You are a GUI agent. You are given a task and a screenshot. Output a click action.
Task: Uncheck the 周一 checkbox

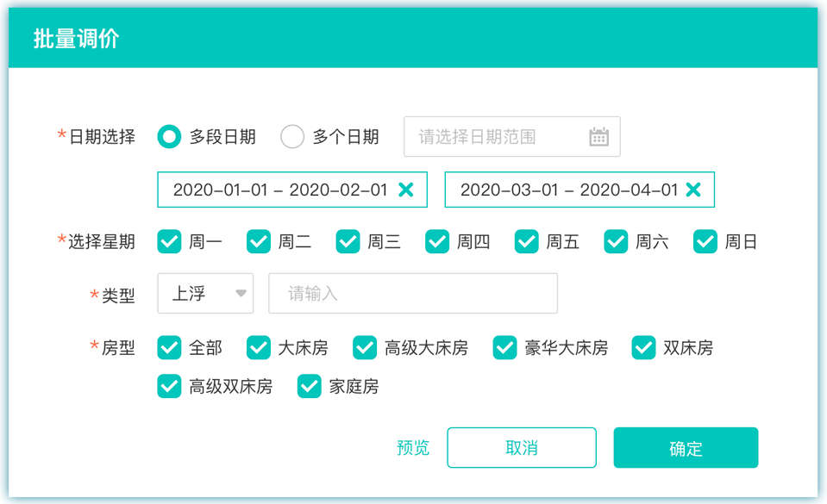(169, 241)
